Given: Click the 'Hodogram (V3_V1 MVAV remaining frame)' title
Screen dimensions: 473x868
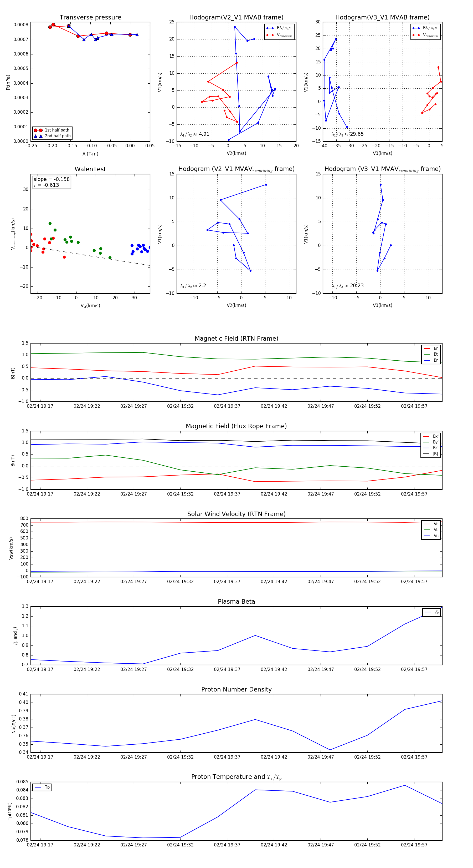Looking at the screenshot, I should coord(382,169).
